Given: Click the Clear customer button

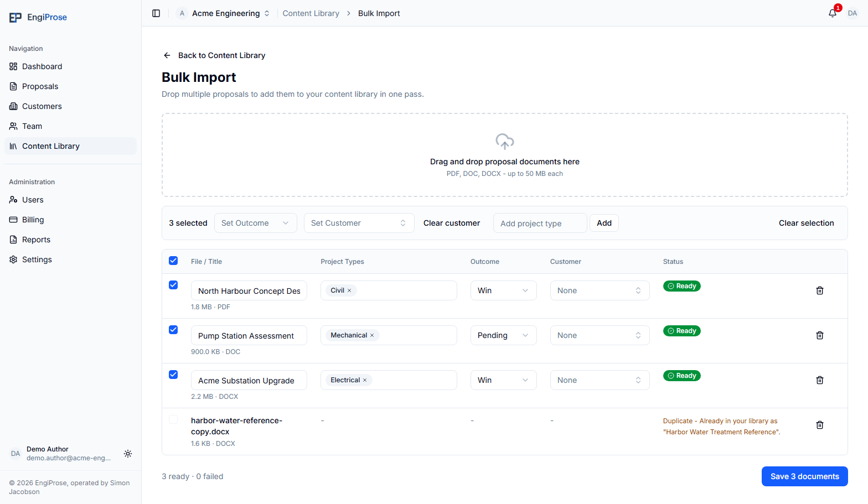Looking at the screenshot, I should click(452, 223).
